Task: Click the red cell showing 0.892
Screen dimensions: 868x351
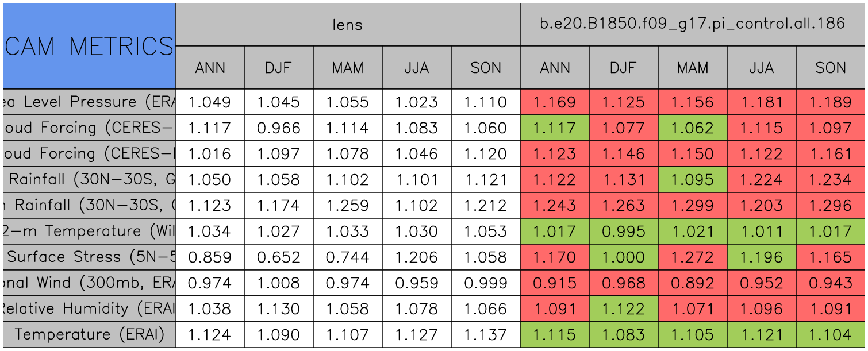Action: point(692,283)
